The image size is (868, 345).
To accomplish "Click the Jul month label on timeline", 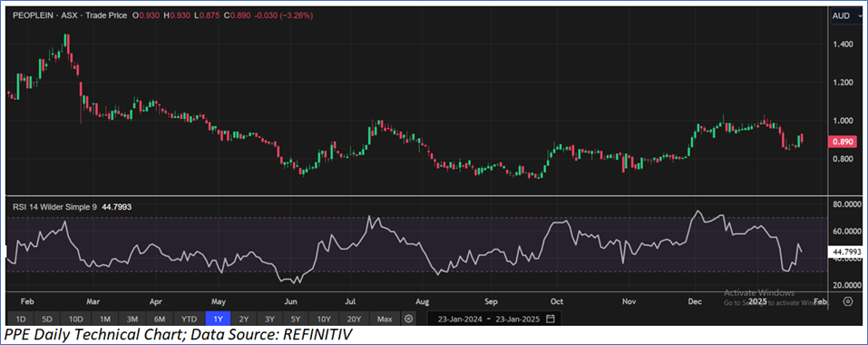I will (350, 301).
